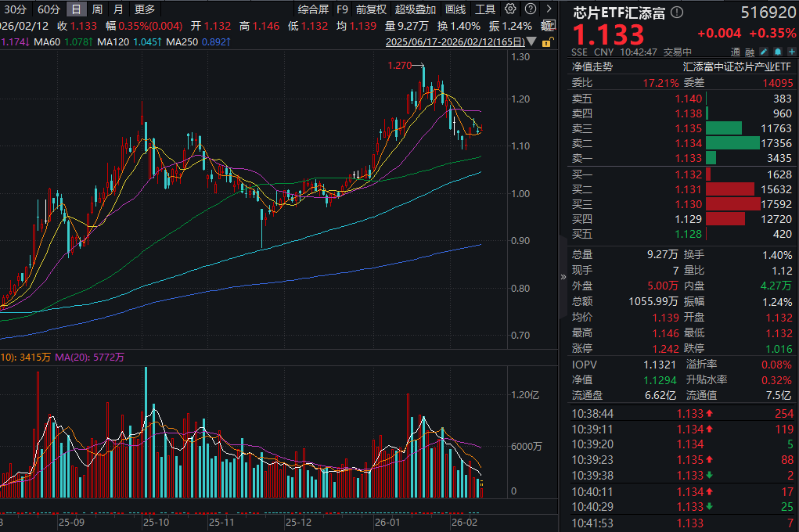799x532 pixels.
Task: Open the 工具 tools menu
Action: (x=485, y=9)
